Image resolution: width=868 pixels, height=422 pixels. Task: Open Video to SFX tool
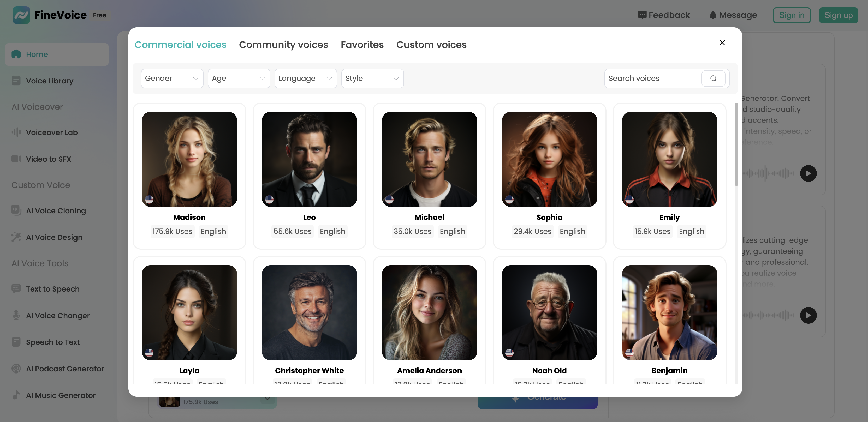(x=49, y=159)
